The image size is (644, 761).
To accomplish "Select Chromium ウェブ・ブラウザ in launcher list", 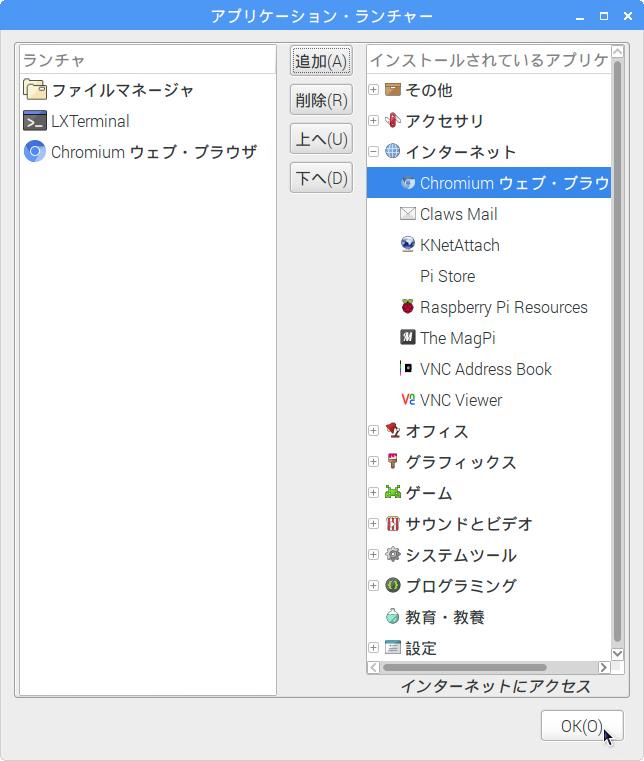I will [x=148, y=152].
